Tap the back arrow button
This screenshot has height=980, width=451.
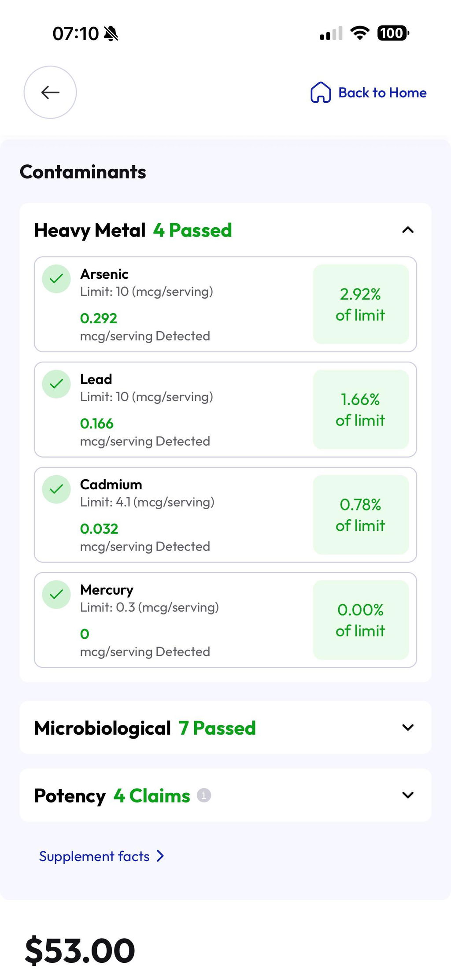pyautogui.click(x=50, y=92)
